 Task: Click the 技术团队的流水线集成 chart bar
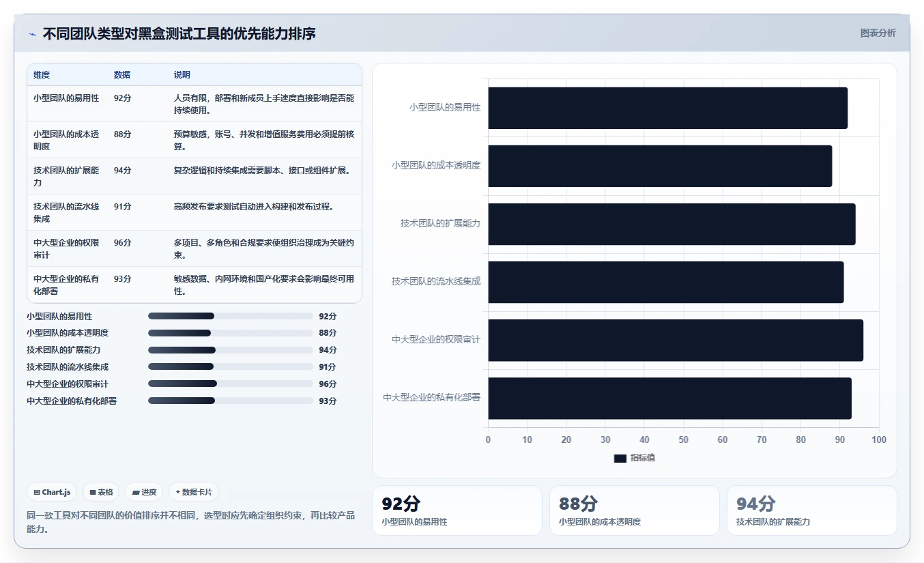666,282
